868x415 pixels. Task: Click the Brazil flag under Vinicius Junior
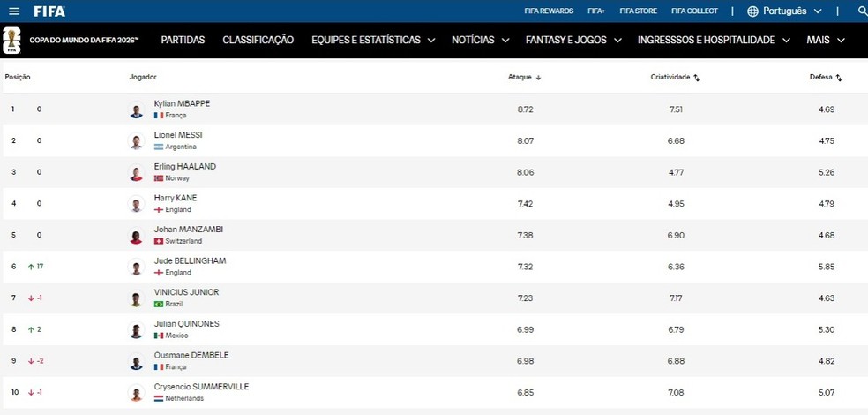tap(159, 304)
